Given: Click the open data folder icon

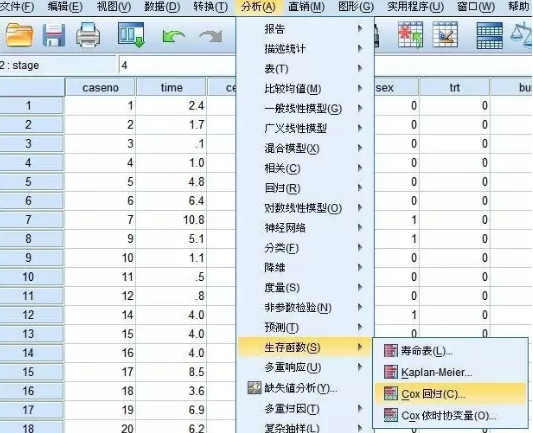Looking at the screenshot, I should pos(19,35).
